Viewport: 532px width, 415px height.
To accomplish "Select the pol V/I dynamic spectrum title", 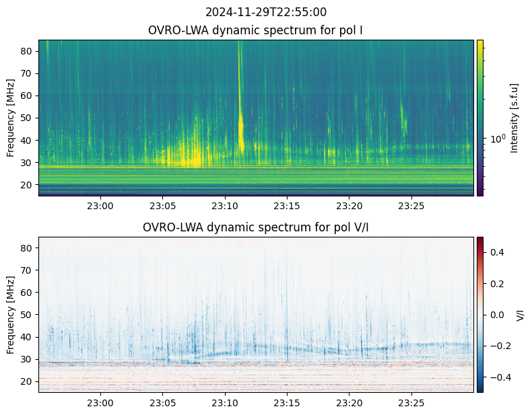I will coord(255,227).
